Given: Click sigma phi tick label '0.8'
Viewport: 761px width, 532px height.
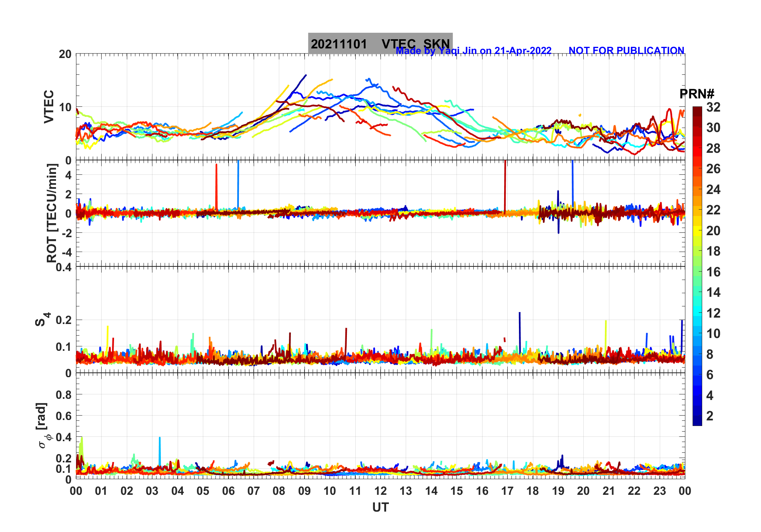Looking at the screenshot, I should tap(63, 395).
